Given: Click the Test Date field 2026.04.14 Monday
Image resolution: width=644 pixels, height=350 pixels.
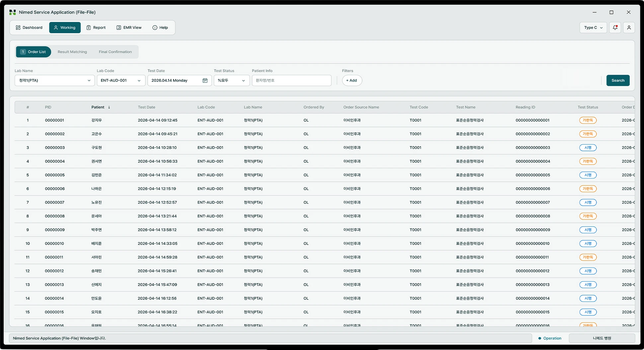Looking at the screenshot, I should coord(180,80).
